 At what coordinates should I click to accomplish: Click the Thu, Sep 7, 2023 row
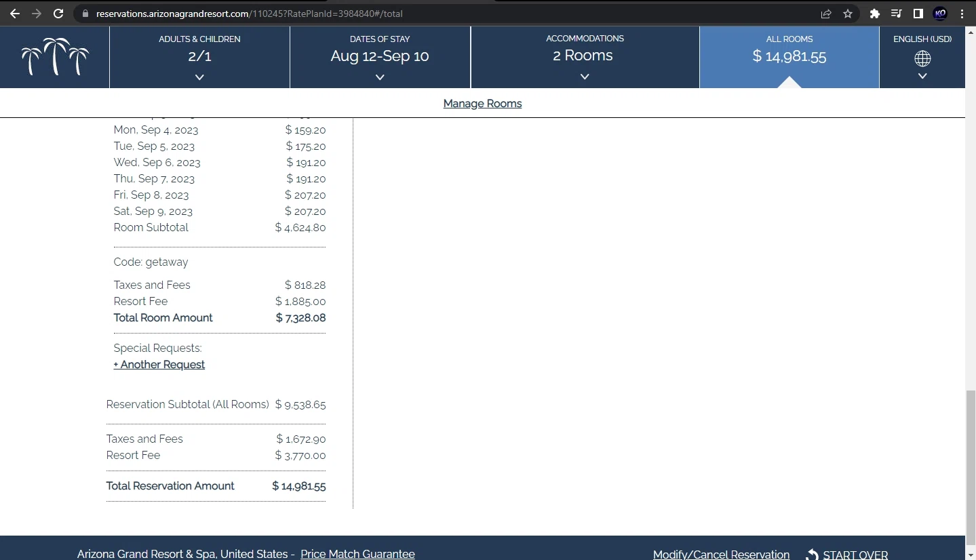[220, 179]
